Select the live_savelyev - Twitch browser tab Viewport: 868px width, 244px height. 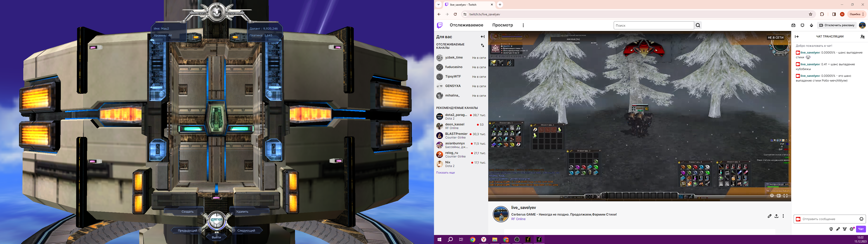point(469,5)
